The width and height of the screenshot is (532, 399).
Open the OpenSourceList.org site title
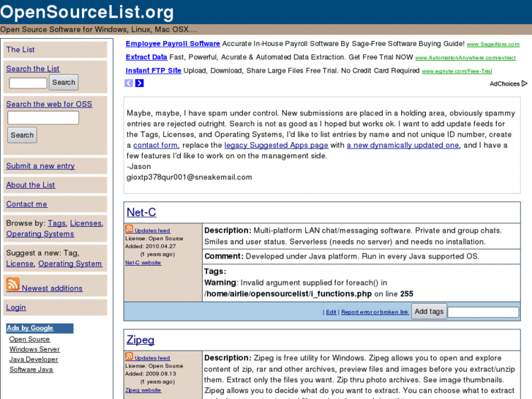[87, 12]
